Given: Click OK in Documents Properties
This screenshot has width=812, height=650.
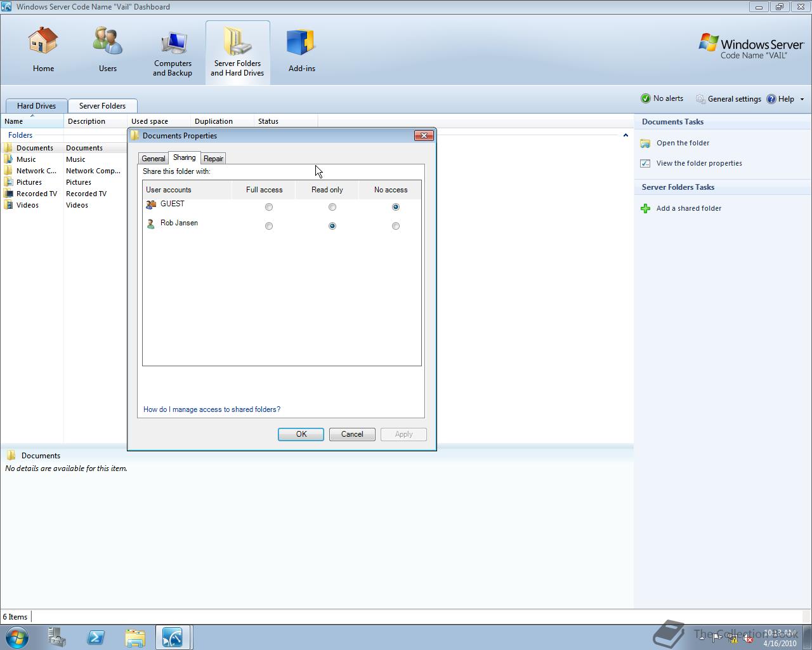Looking at the screenshot, I should point(301,434).
